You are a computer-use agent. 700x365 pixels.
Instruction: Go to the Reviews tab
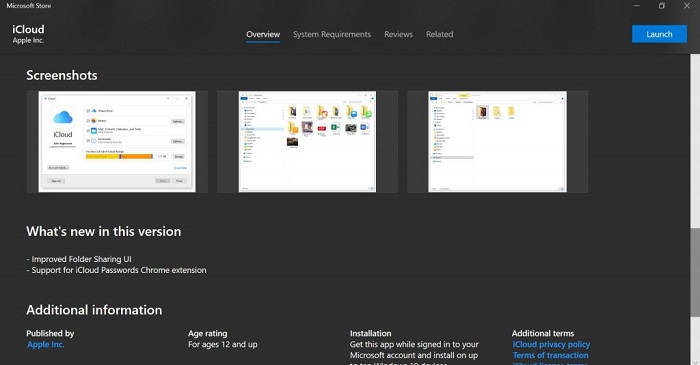[398, 34]
